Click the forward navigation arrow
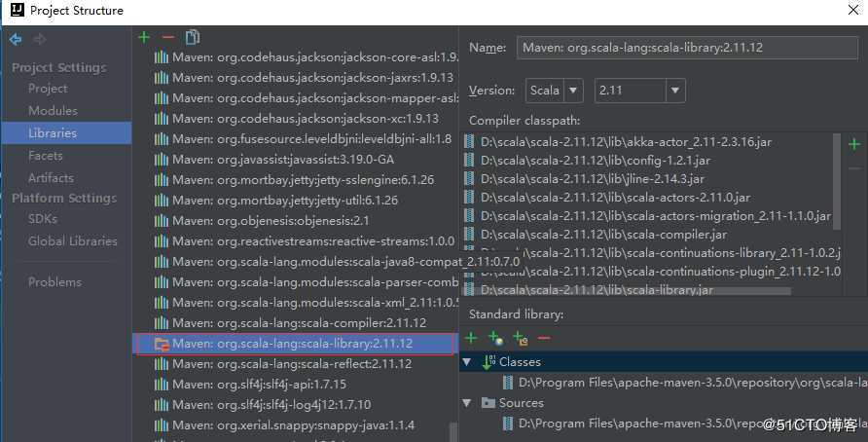Viewport: 868px width, 442px height. 39,39
